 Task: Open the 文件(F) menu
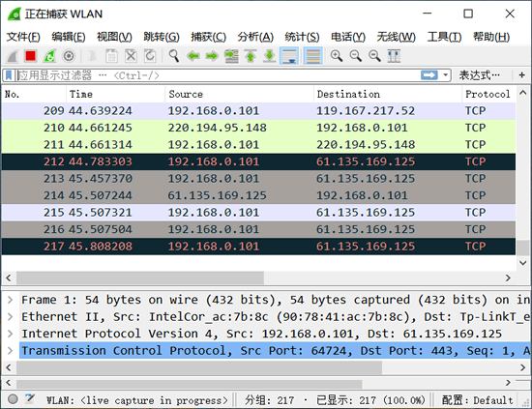pyautogui.click(x=23, y=37)
